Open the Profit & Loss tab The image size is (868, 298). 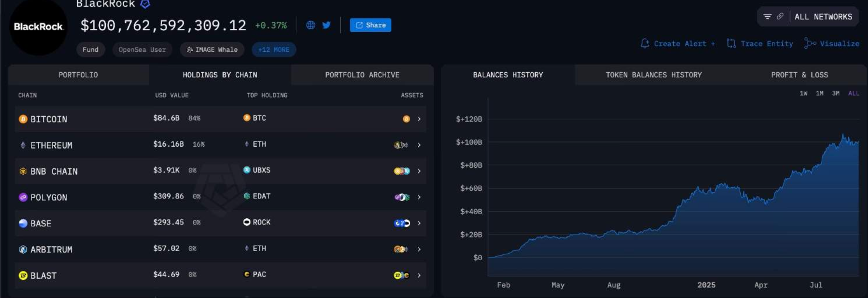point(800,75)
